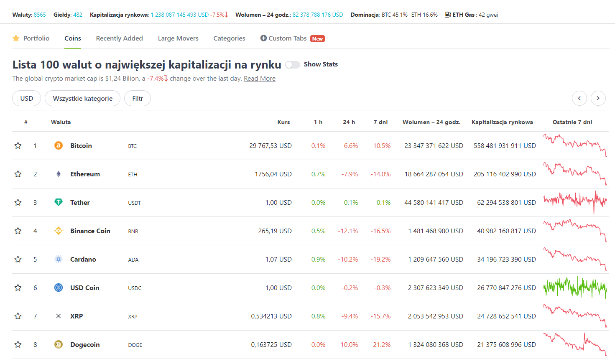Click the ETH Gas 42 gwei value

click(x=488, y=15)
